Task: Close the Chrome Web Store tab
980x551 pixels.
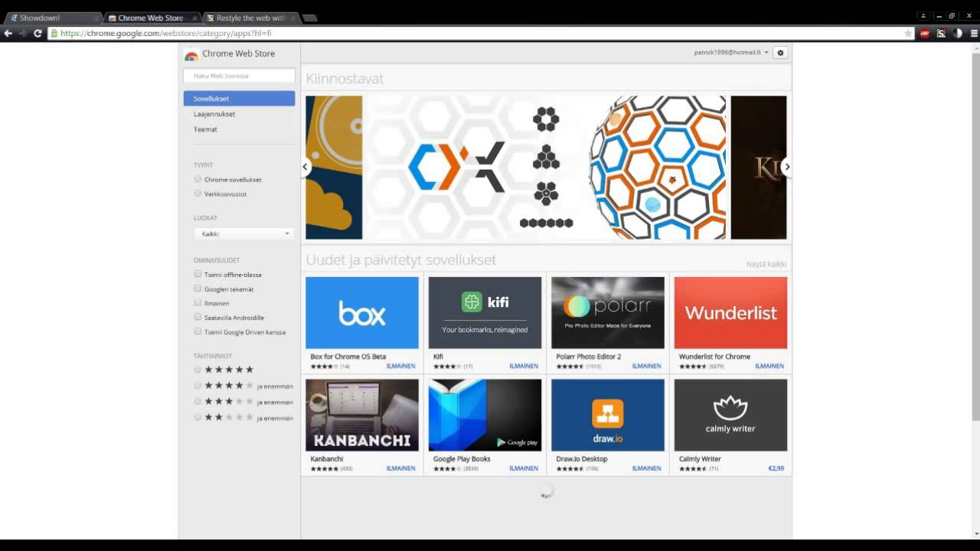Action: click(x=194, y=18)
